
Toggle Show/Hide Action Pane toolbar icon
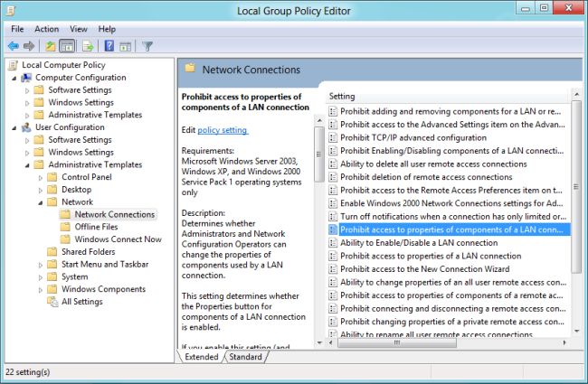coord(125,46)
